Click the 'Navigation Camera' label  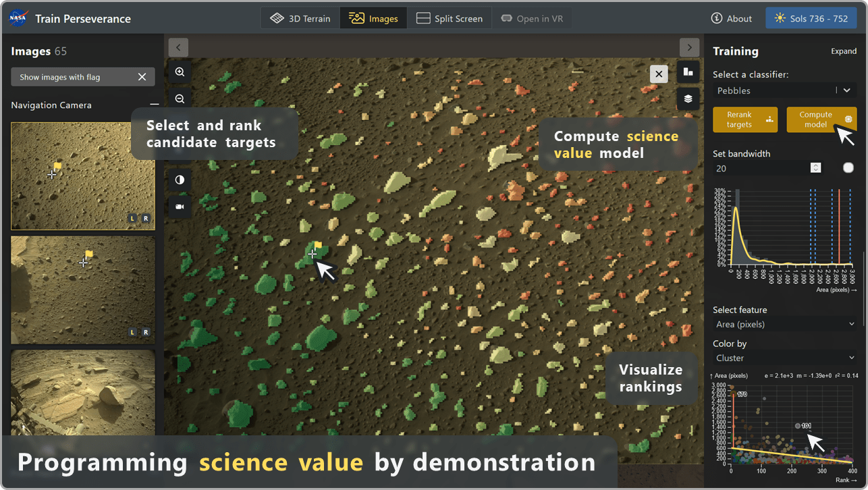pos(51,105)
